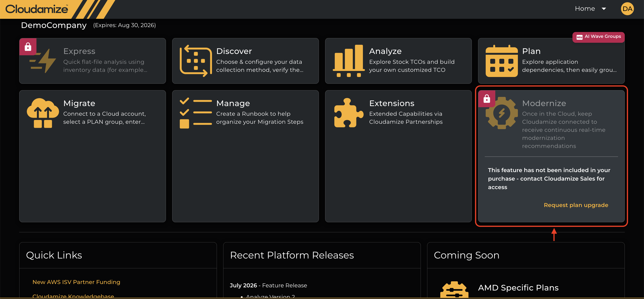
Task: Click the Modernize gear icon
Action: [502, 113]
